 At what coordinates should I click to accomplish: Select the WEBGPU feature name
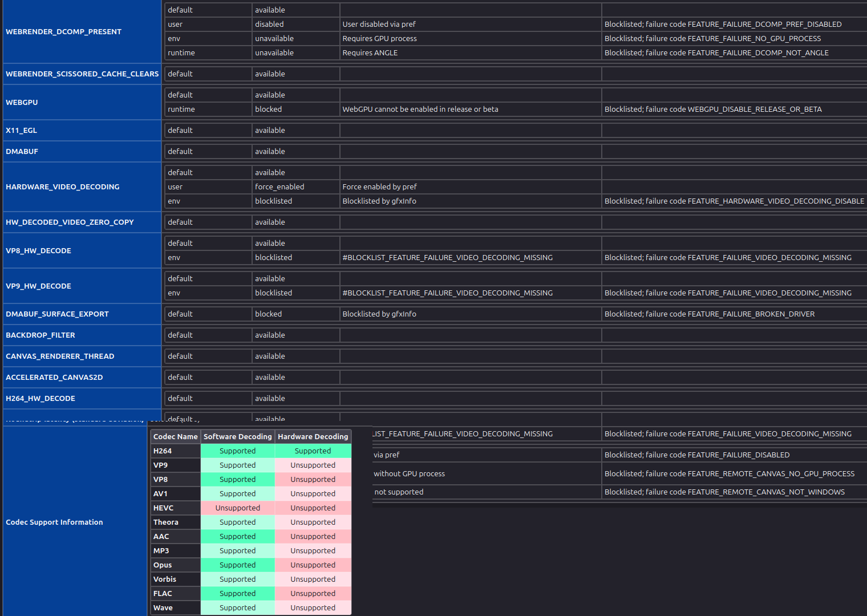point(22,102)
